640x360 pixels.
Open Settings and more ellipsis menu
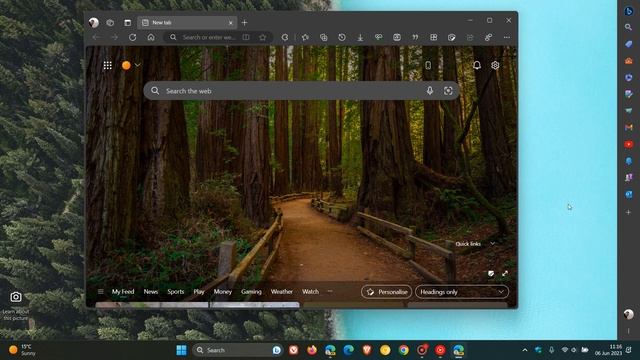tap(507, 37)
